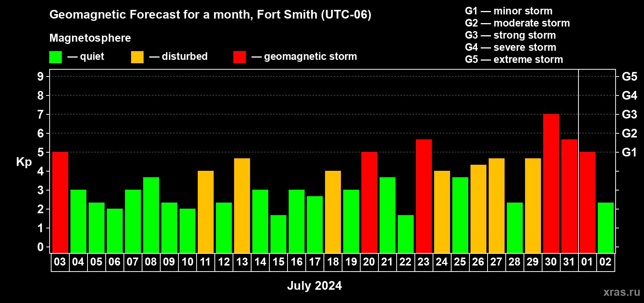Click the orange disturbed legend swatch

tap(137, 57)
